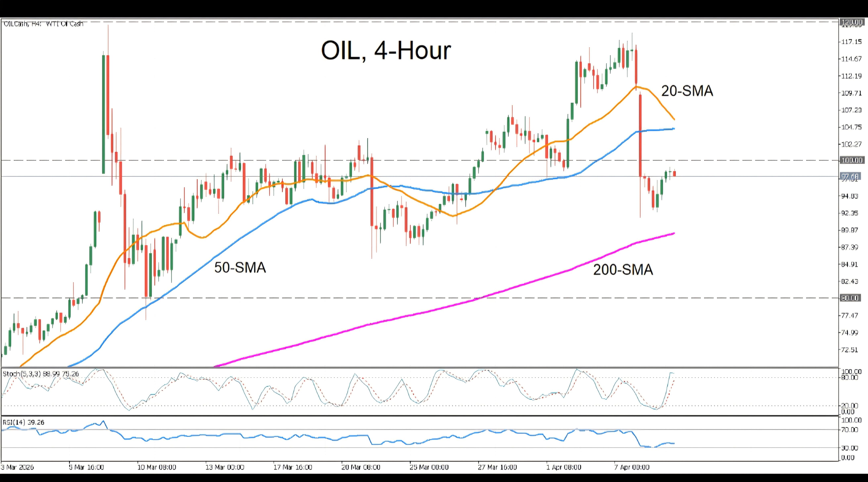The width and height of the screenshot is (868, 482).
Task: Click the 1 Apr 08:00 time label
Action: 563,467
